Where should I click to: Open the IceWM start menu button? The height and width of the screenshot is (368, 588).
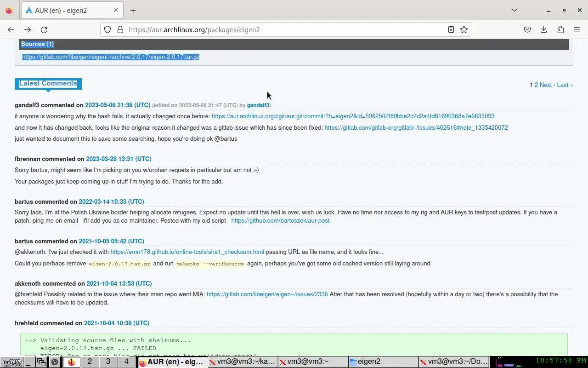coord(11,362)
